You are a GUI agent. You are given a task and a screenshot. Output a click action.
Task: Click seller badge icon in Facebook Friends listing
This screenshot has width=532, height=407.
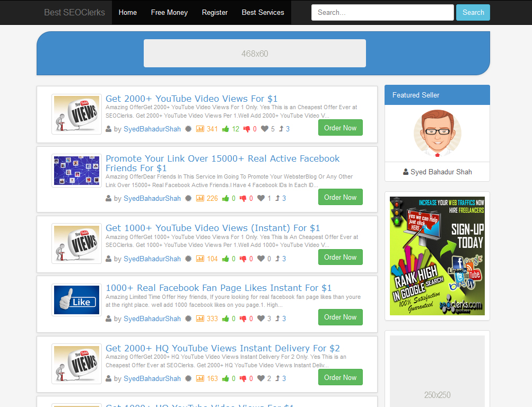[188, 198]
